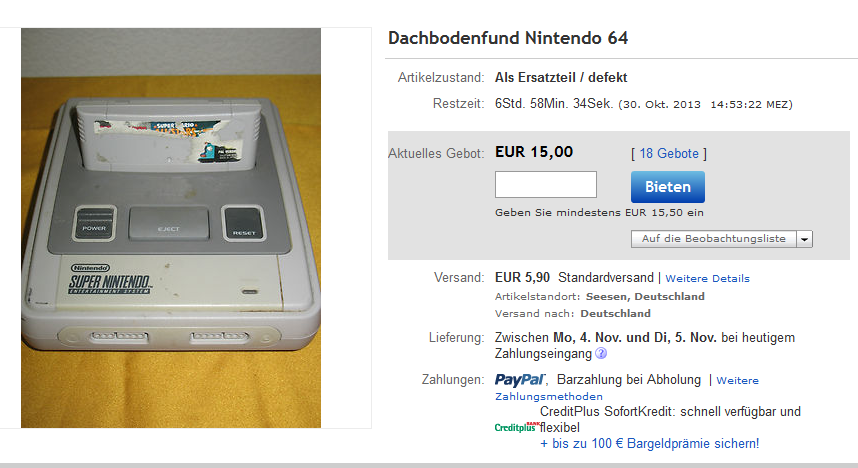Click the game cartridge in the photo
Viewport: 858px width, 468px height.
[x=169, y=134]
